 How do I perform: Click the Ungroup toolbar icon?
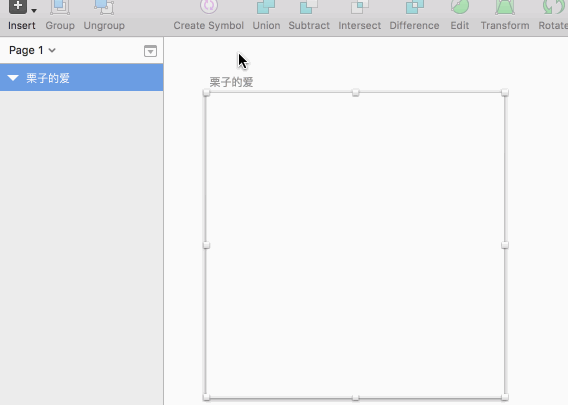pyautogui.click(x=104, y=7)
